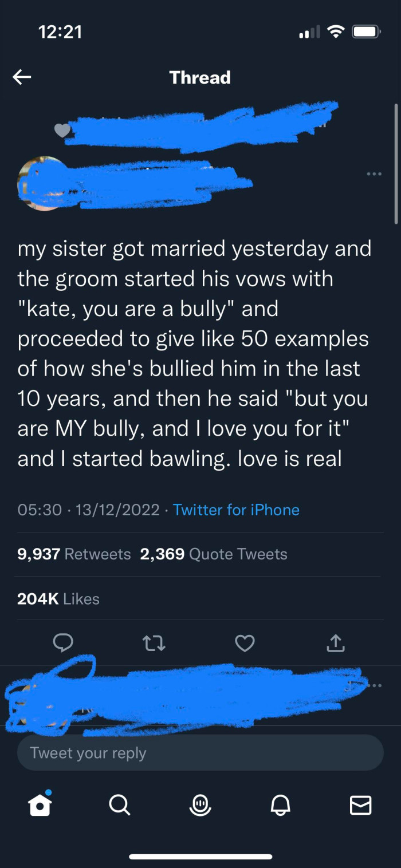This screenshot has height=868, width=401.
Task: Tap the retweet icon
Action: tap(154, 644)
